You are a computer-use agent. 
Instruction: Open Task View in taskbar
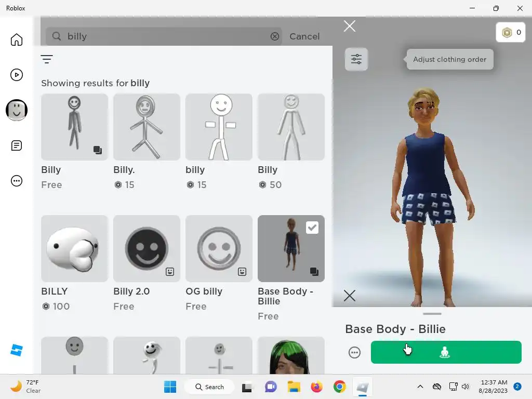point(247,387)
